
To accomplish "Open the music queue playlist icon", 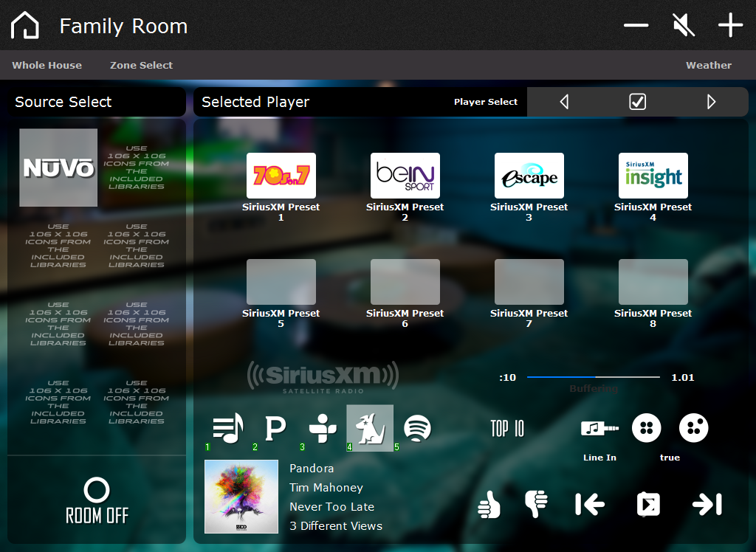I will 228,428.
